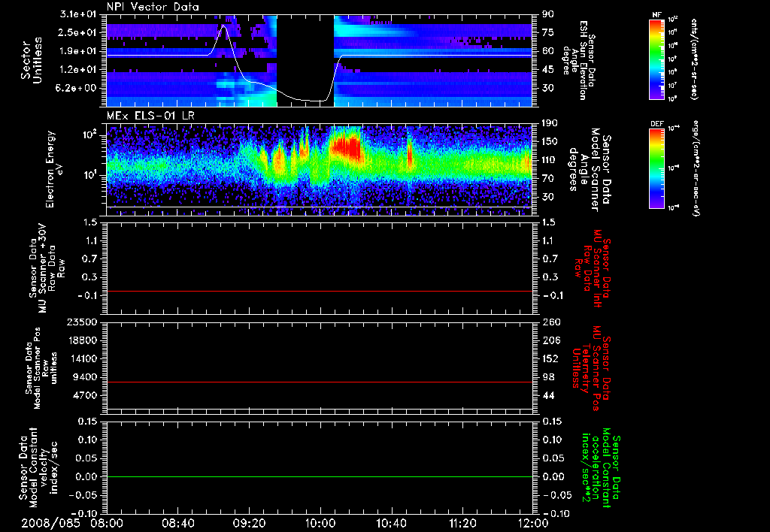Click the 12:00 time tick label
Image resolution: width=770 pixels, height=532 pixels.
[533, 523]
